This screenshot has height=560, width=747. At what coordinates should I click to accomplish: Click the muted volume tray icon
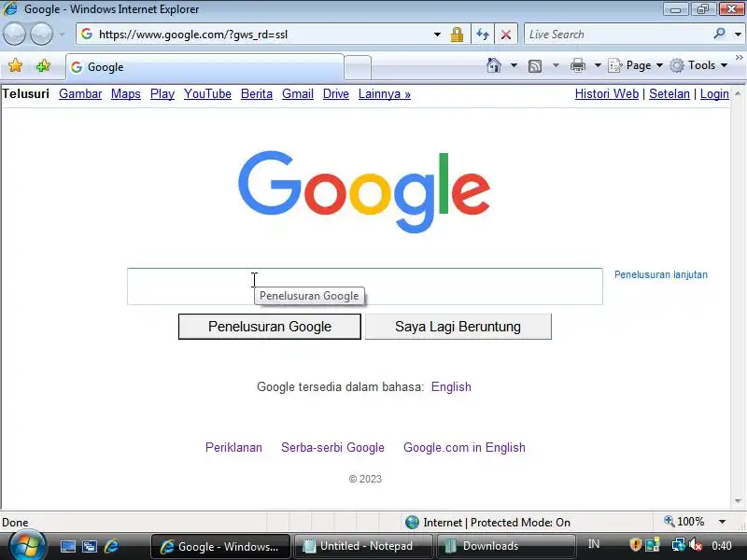[x=696, y=544]
